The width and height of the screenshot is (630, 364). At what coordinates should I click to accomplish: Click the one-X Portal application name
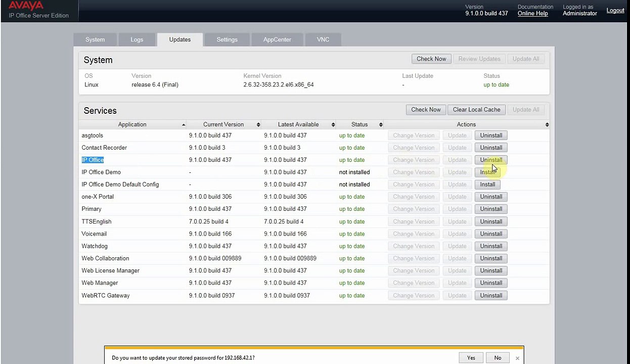coord(98,197)
